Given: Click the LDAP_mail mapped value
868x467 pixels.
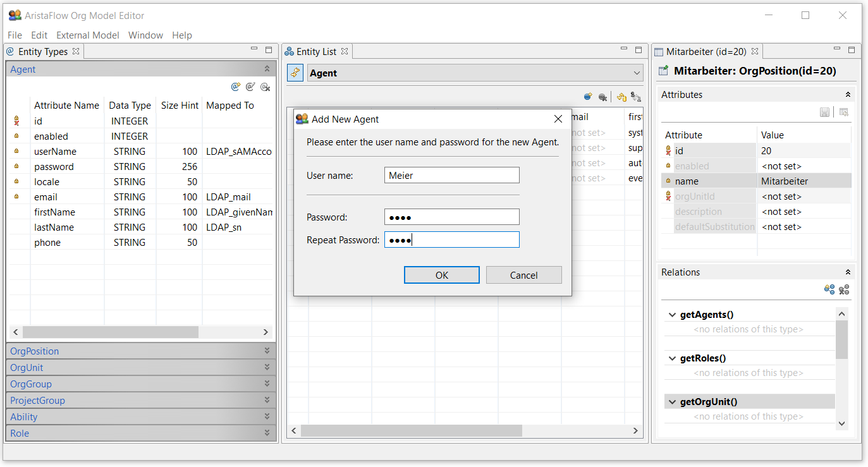Looking at the screenshot, I should point(228,197).
